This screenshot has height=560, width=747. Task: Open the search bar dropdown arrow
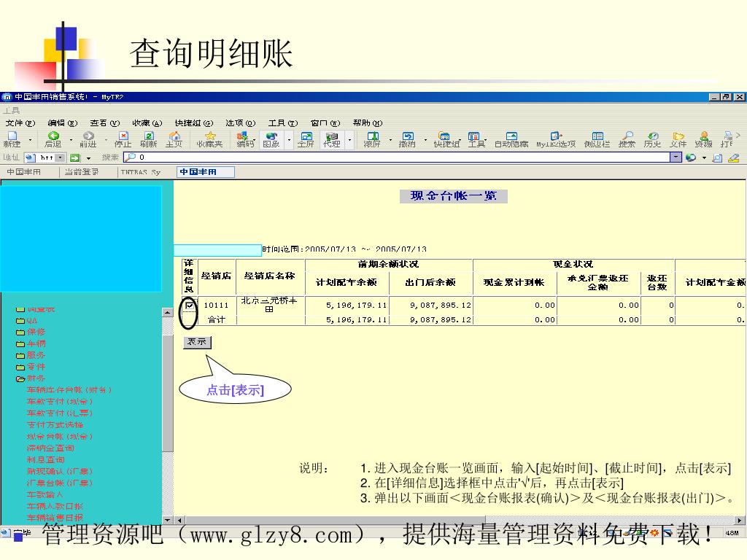[676, 157]
